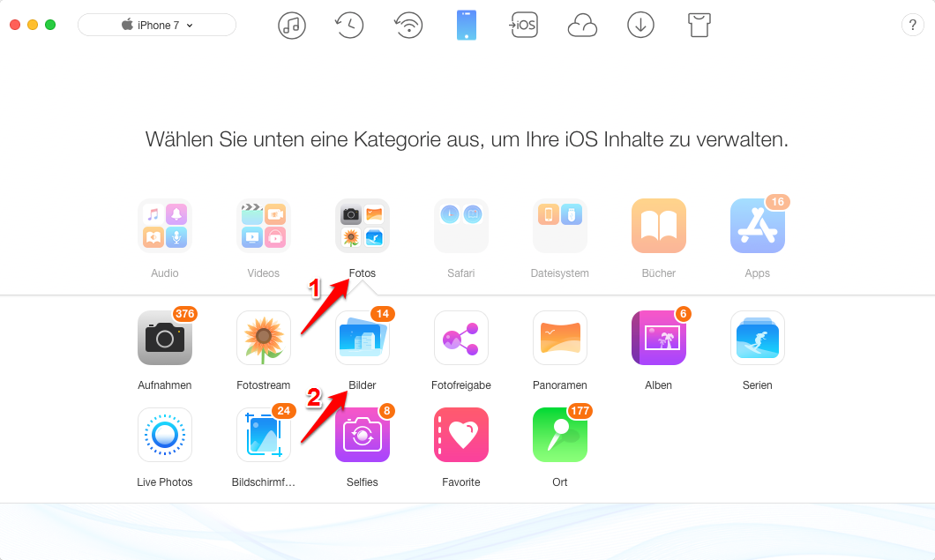935x560 pixels.
Task: Click the Dateisystem label
Action: click(x=560, y=273)
